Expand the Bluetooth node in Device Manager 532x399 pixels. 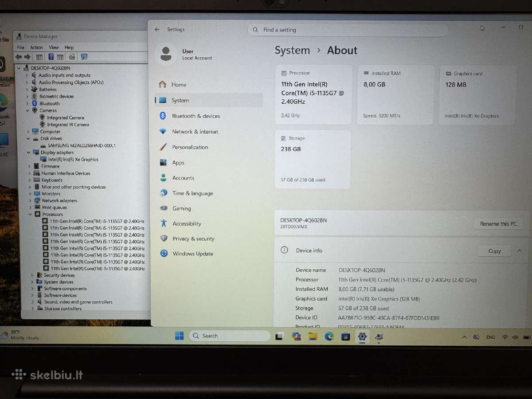tap(27, 104)
